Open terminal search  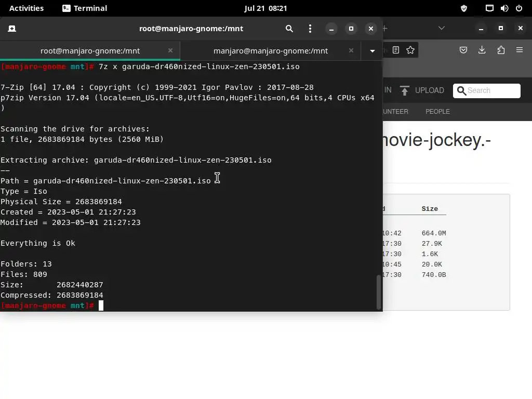point(289,29)
